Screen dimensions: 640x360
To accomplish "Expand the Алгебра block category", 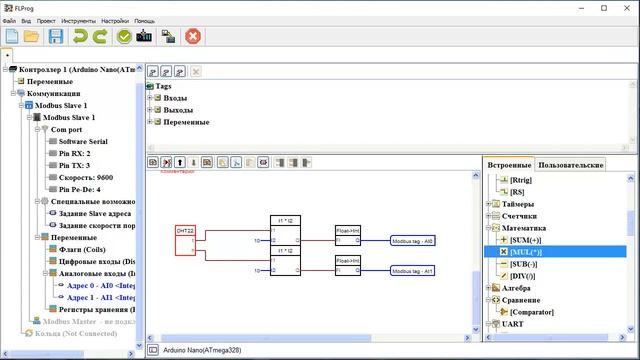I will point(488,288).
